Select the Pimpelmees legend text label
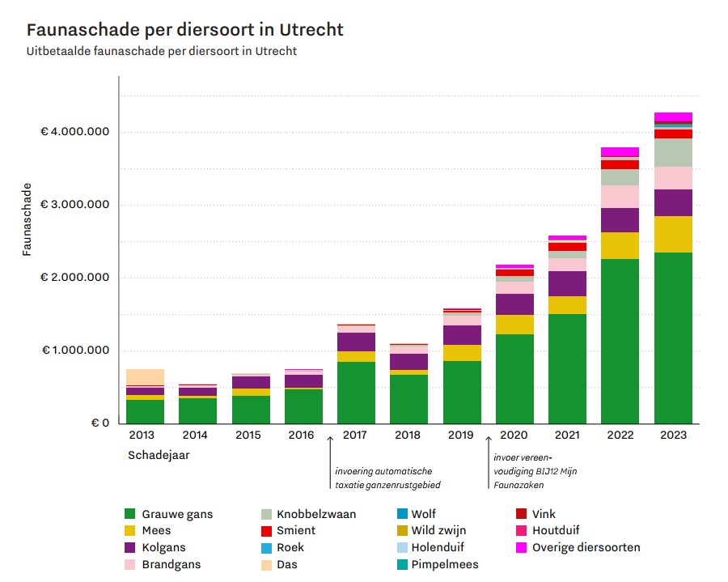The image size is (728, 582). point(444,564)
